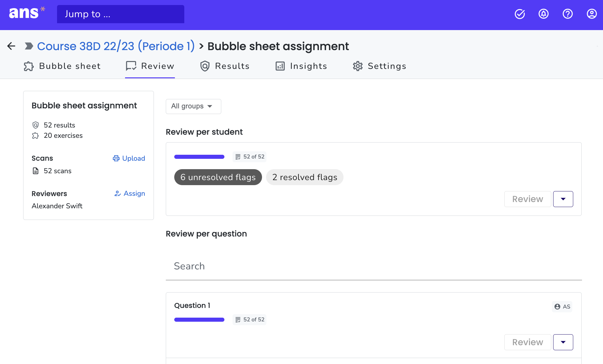This screenshot has width=603, height=364.
Task: Open Course 38D 22/23 (Periode 1) breadcrumb link
Action: [x=116, y=46]
